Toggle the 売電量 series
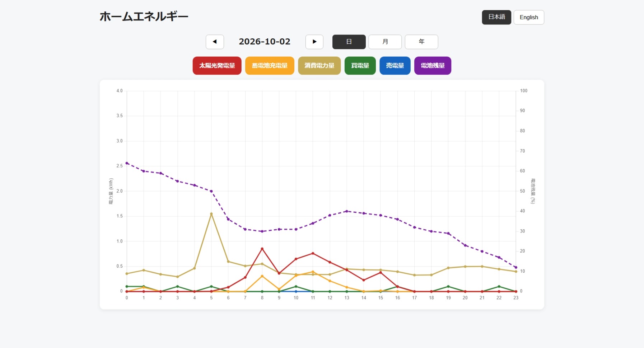 pyautogui.click(x=395, y=66)
